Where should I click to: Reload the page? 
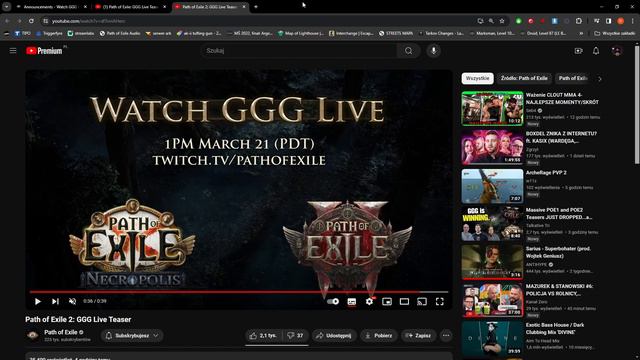(x=31, y=21)
